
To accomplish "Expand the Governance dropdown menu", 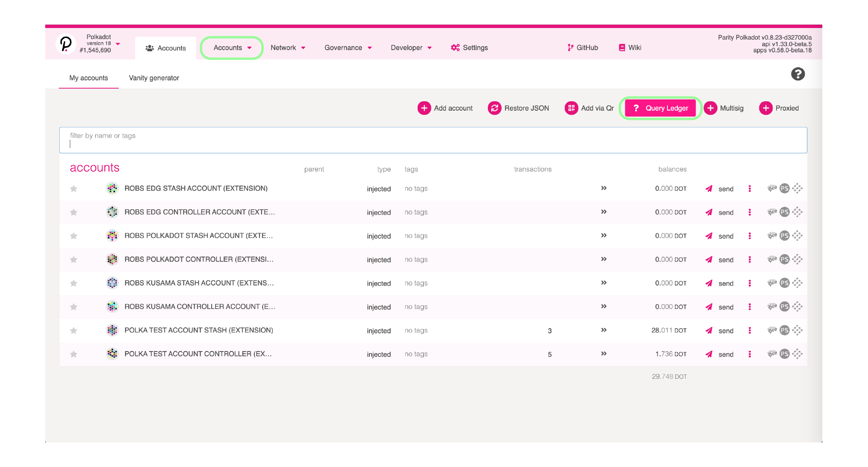I will pyautogui.click(x=348, y=48).
